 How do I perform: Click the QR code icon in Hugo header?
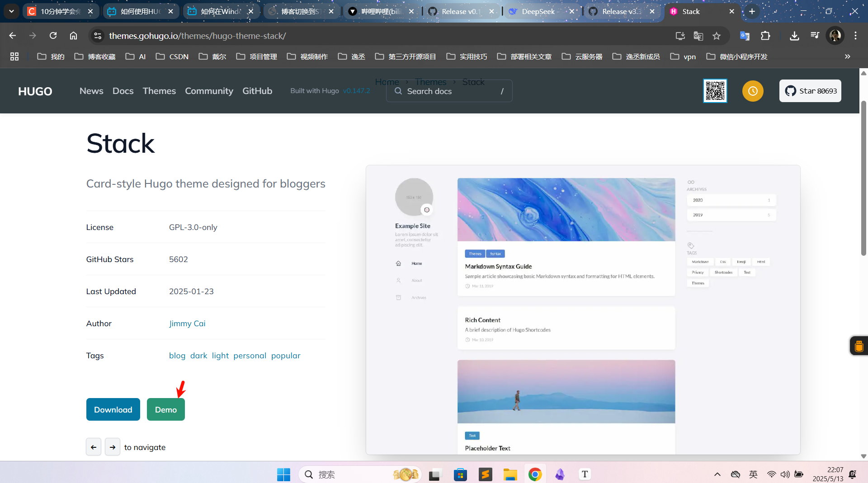(715, 91)
